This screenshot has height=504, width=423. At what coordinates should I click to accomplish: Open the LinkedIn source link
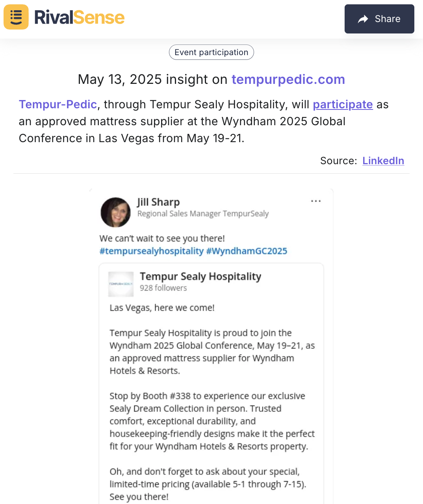click(x=383, y=161)
